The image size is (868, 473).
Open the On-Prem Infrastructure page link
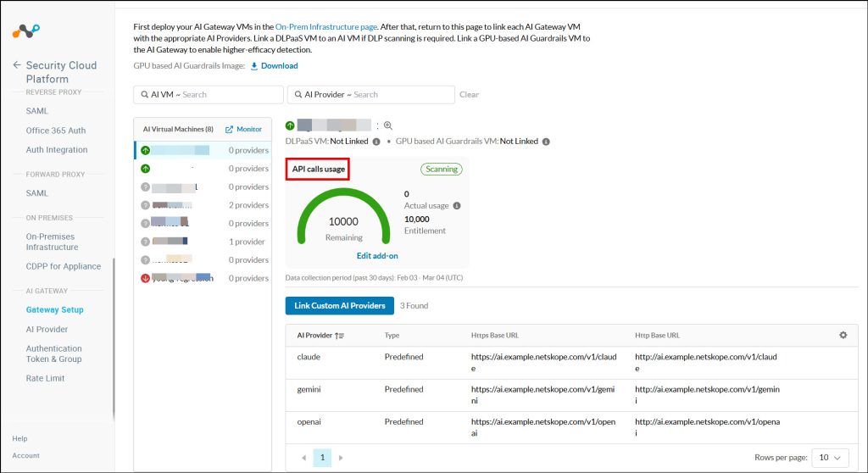coord(326,26)
